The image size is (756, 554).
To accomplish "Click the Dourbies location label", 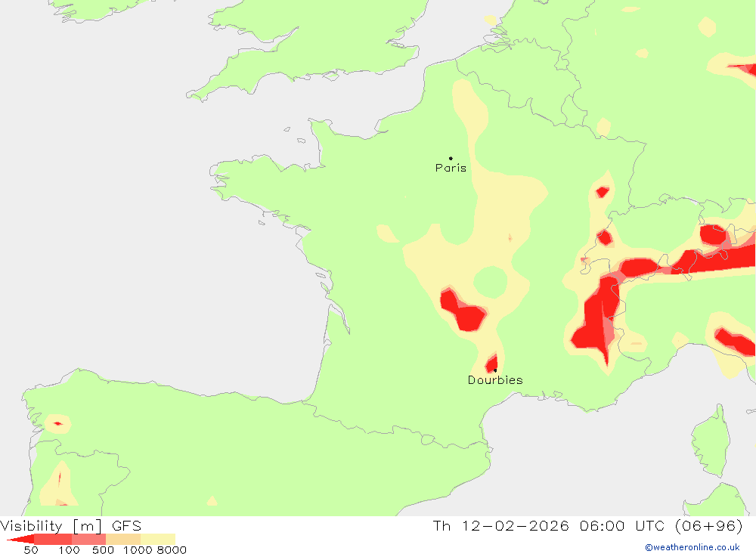I will point(495,380).
